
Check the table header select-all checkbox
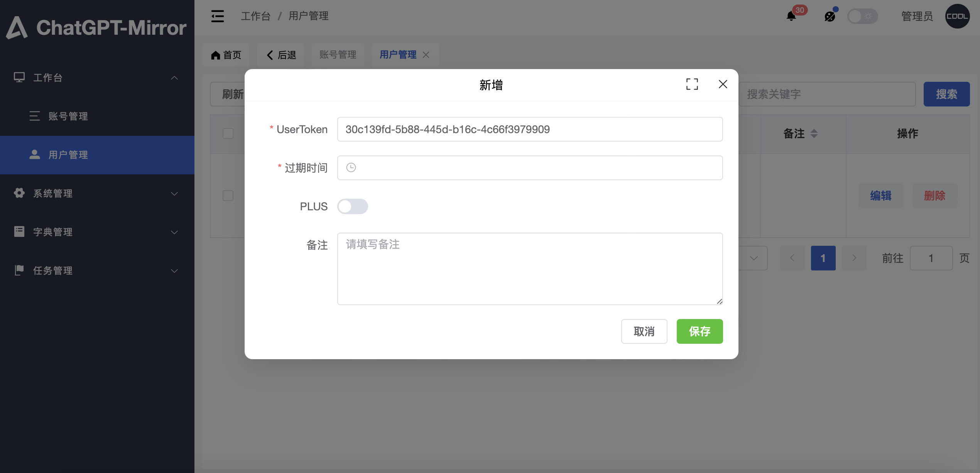(x=228, y=133)
